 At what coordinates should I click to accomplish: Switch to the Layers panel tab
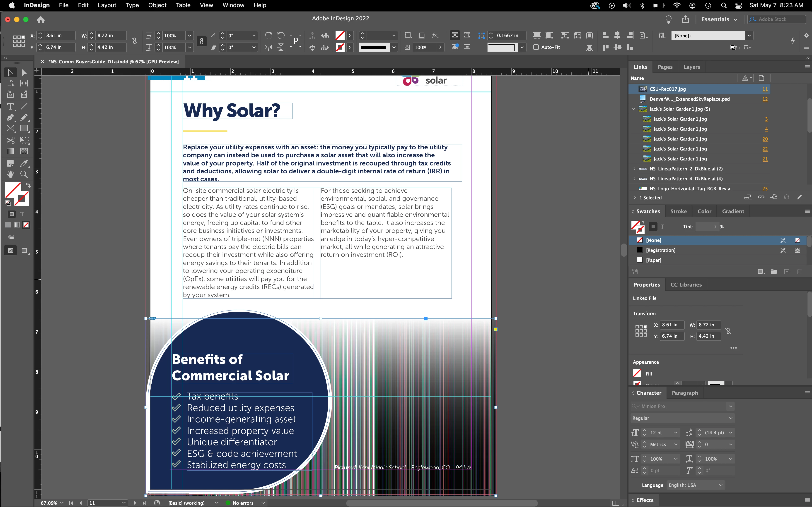click(691, 67)
